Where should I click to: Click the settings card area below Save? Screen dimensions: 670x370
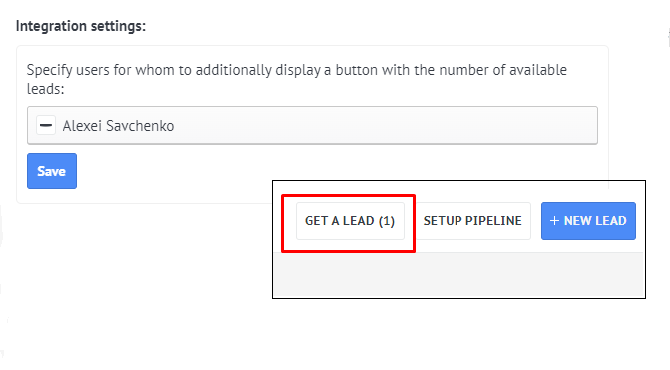click(141, 196)
